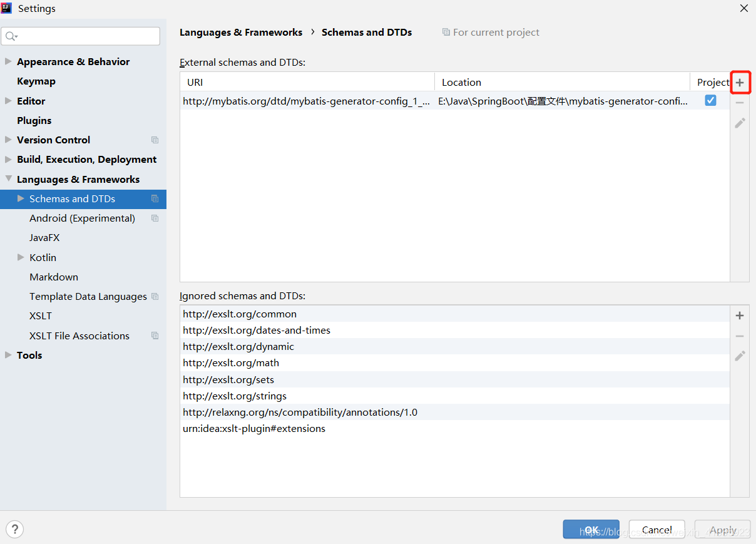
Task: Open the Plugins settings page
Action: pos(34,120)
